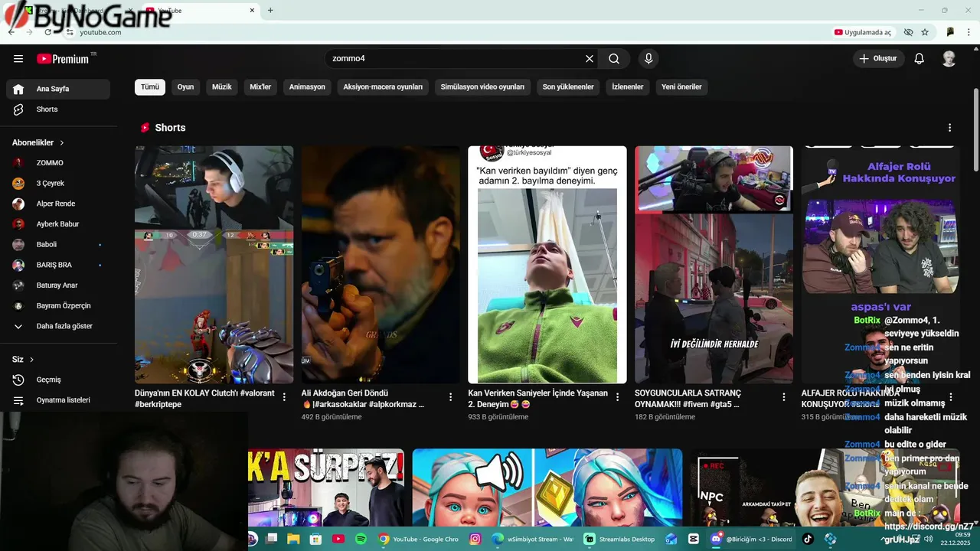Open YouTube notifications bell
Screen dimensions: 980x551
(920, 59)
